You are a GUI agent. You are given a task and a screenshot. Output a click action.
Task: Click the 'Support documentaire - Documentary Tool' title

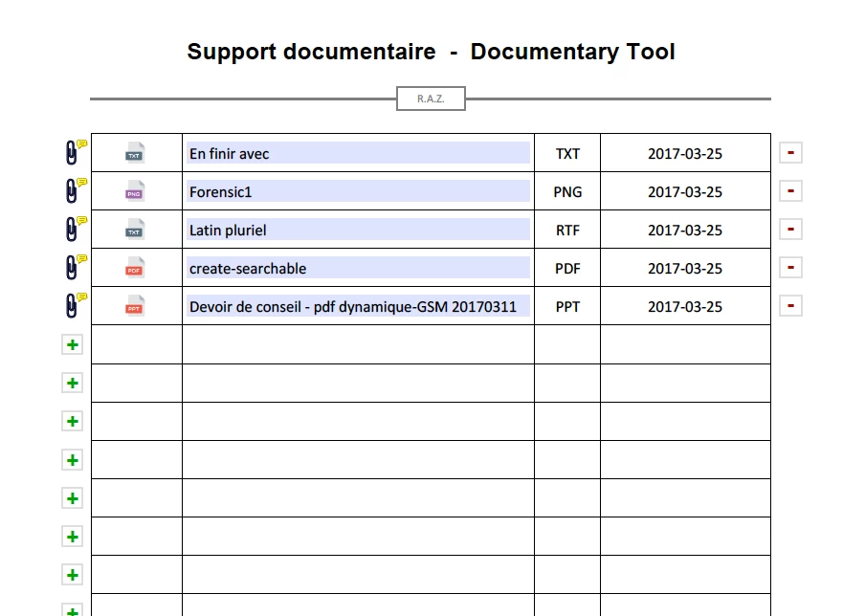click(x=431, y=52)
